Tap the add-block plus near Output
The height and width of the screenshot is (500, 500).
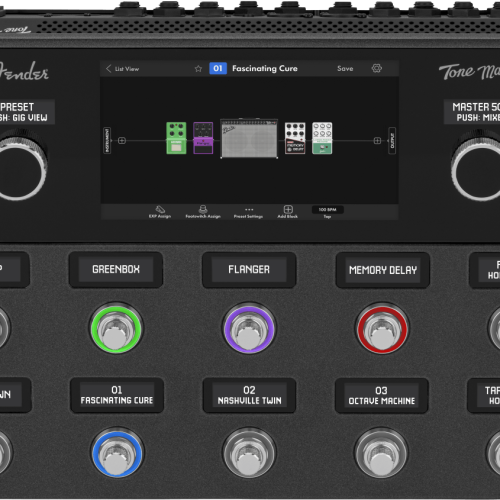[377, 141]
